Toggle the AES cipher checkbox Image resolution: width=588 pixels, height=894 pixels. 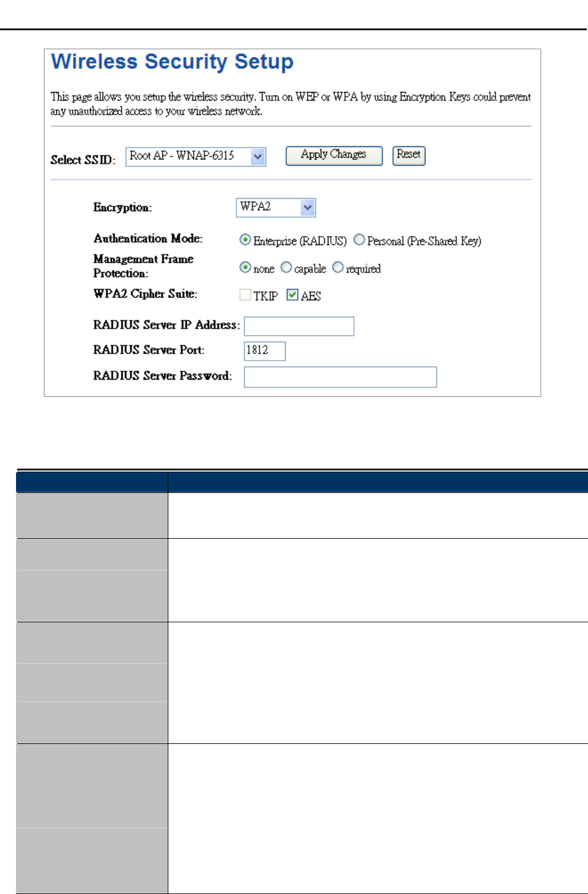292,295
